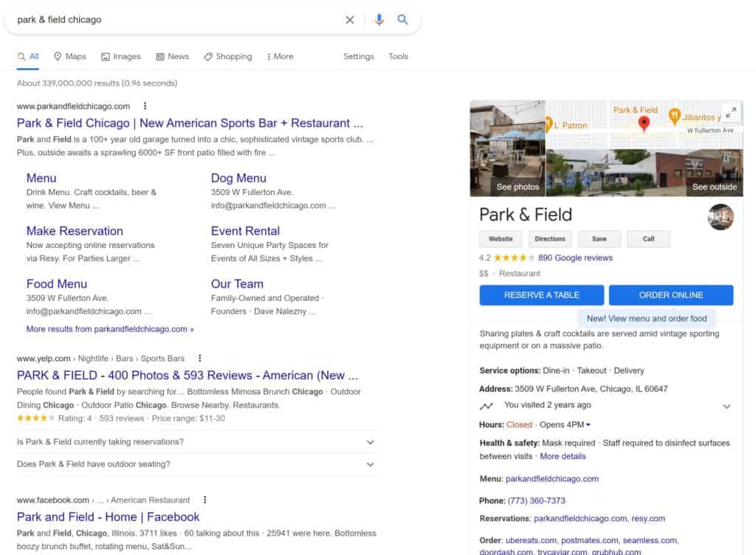This screenshot has width=756, height=555.
Task: Expand 'Is Park & Field currently taking reservations?'
Action: coord(196,442)
